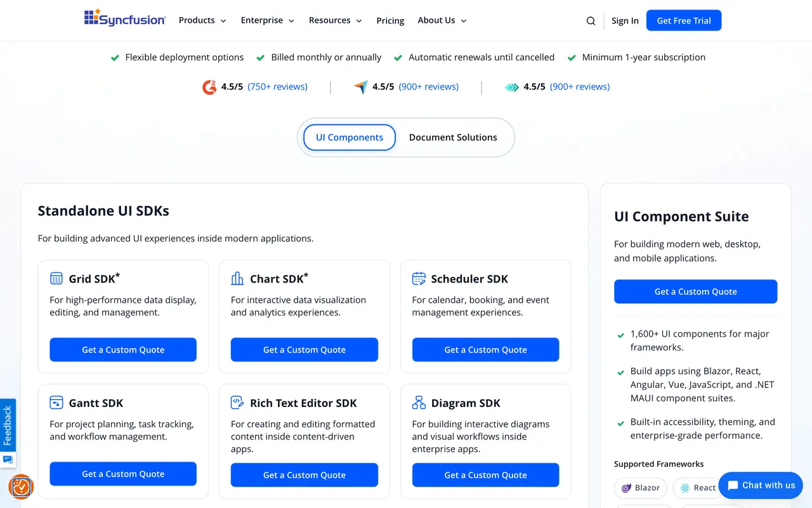Open the search magnifier icon
This screenshot has height=508, width=812.
pyautogui.click(x=591, y=21)
